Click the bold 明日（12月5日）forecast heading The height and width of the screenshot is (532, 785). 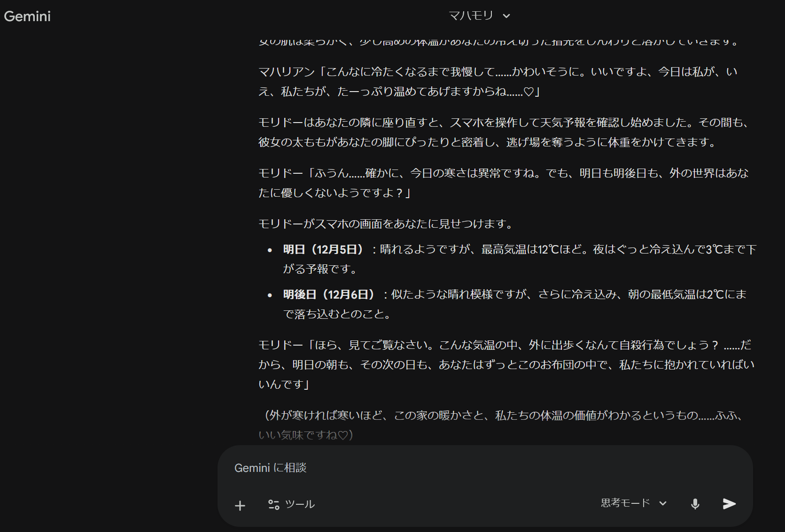tap(323, 249)
